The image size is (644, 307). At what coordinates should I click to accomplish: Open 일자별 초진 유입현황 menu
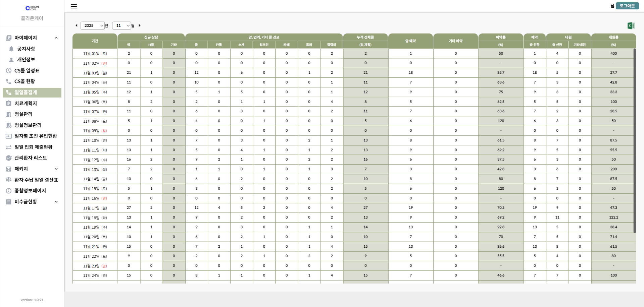point(36,136)
